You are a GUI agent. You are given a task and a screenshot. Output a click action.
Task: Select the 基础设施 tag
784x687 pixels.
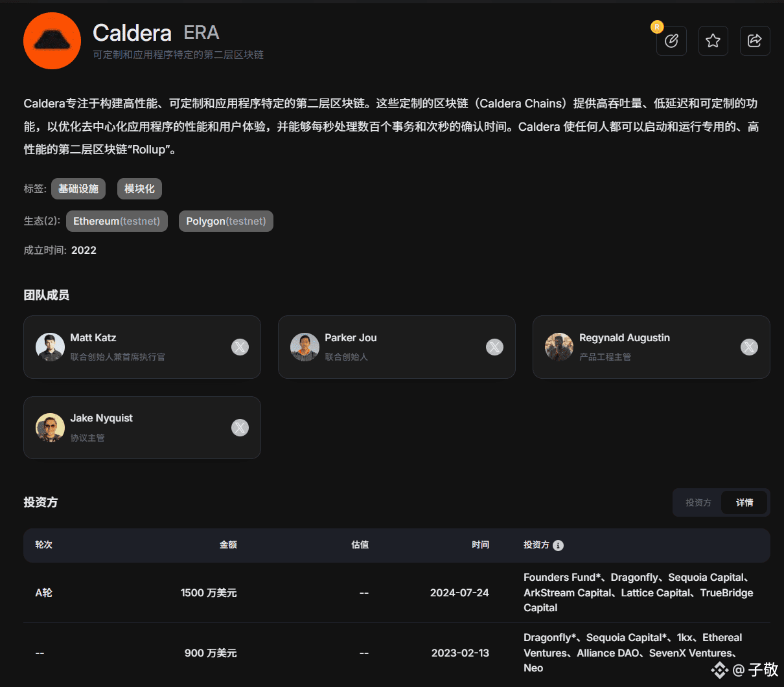(78, 188)
